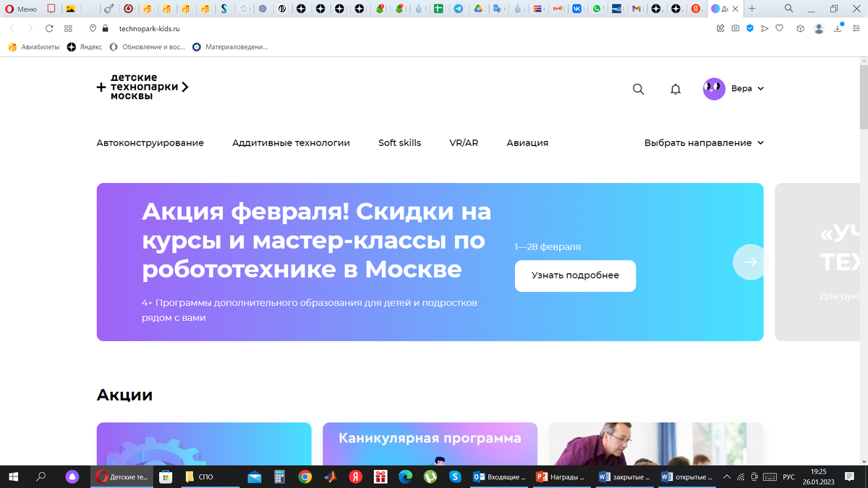Screen dimensions: 868x488
Task: Expand the Выбрать направление dropdown
Action: pos(704,142)
